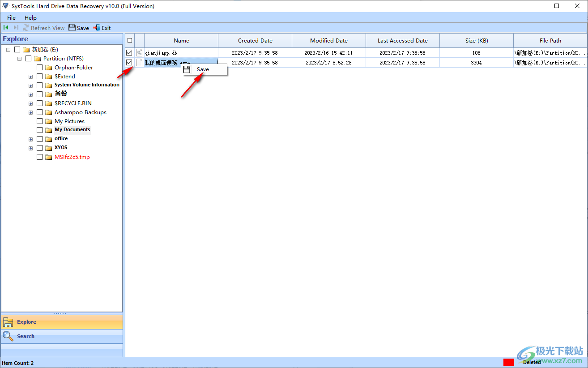
Task: Click the 备份 folder icon
Action: coord(49,94)
